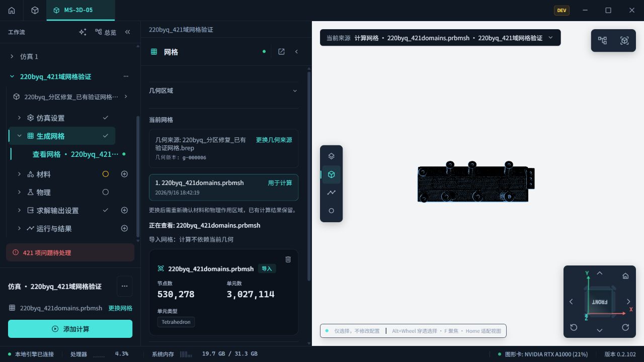Image resolution: width=644 pixels, height=362 pixels.
Task: Select the line chart tool in viewport toolbar
Action: pos(331,193)
